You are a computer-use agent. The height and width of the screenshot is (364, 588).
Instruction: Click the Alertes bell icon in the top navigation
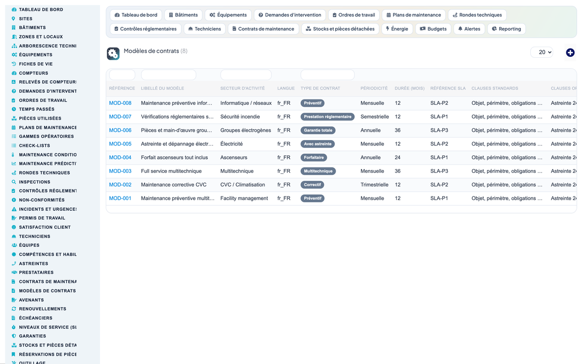(x=460, y=29)
